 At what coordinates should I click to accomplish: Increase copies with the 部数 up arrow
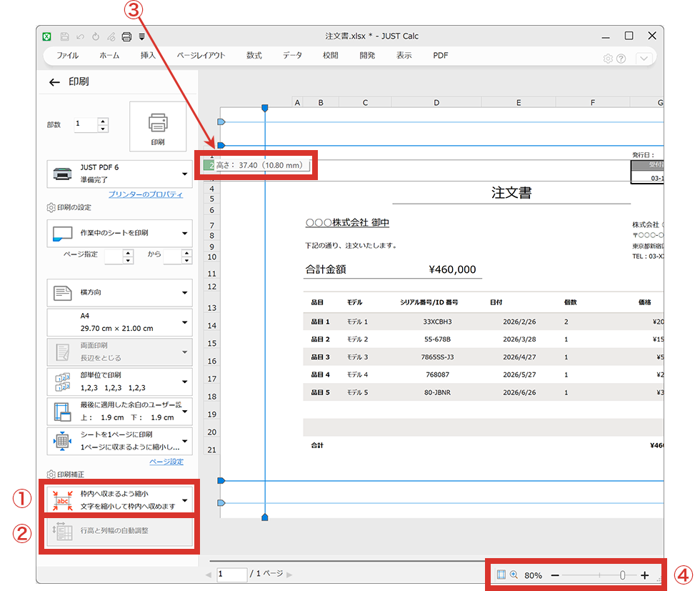point(103,121)
